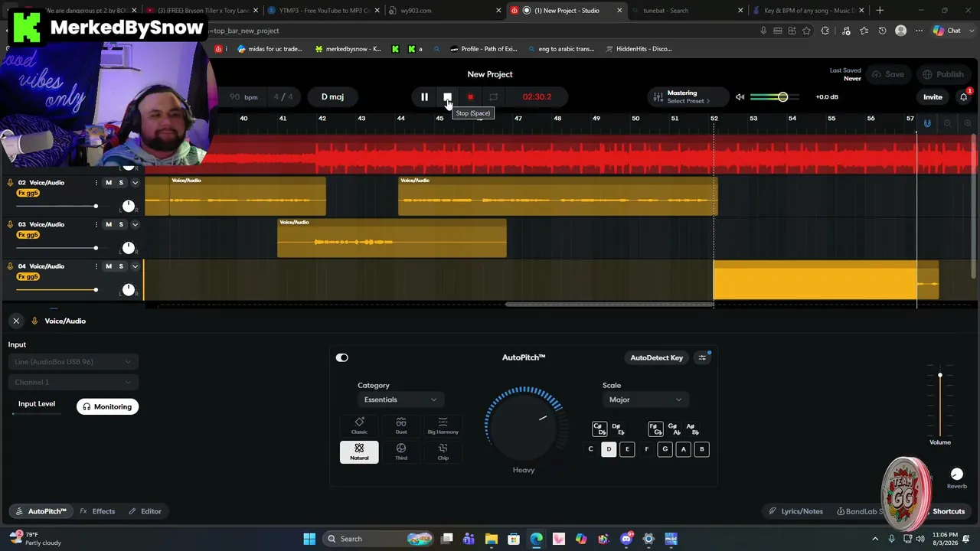980x551 pixels.
Task: Click the Fx gg5 badge on track 02
Action: click(28, 194)
